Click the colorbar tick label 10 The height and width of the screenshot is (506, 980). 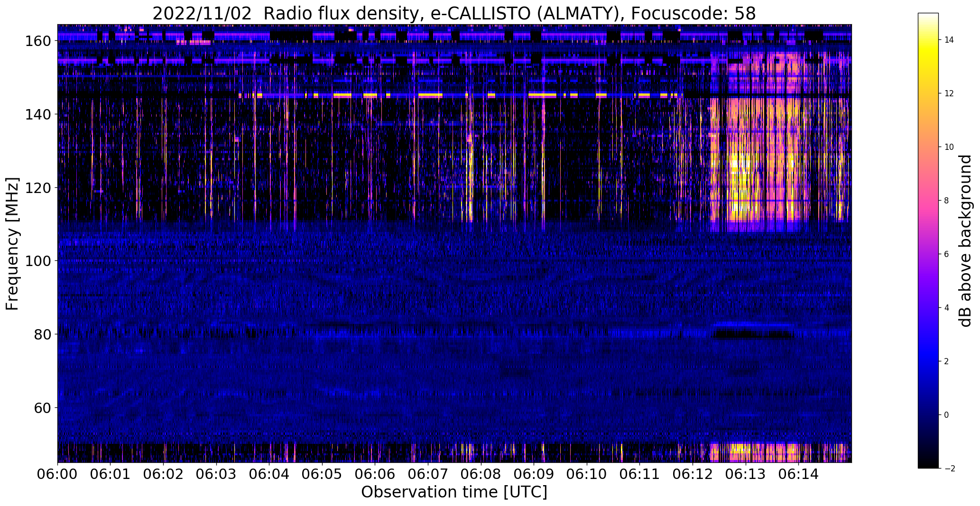coord(949,147)
